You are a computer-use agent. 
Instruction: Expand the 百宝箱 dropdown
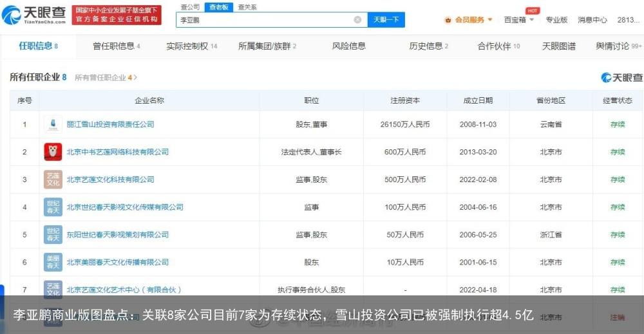532,20
